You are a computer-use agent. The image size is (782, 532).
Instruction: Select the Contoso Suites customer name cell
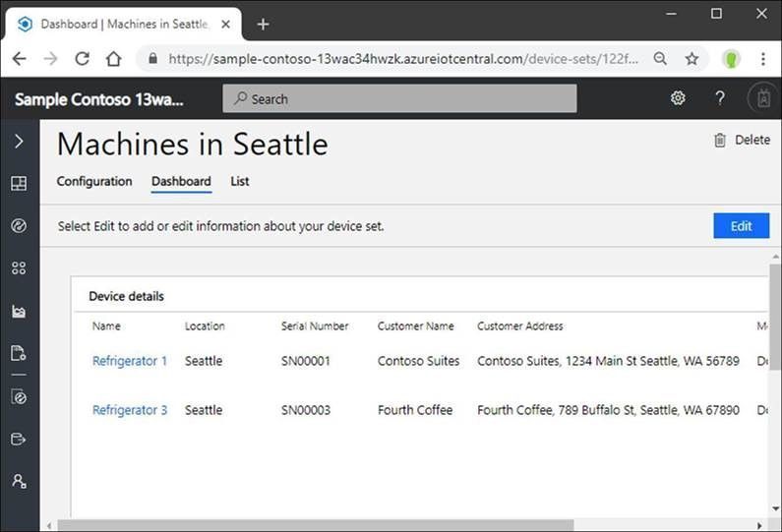418,361
